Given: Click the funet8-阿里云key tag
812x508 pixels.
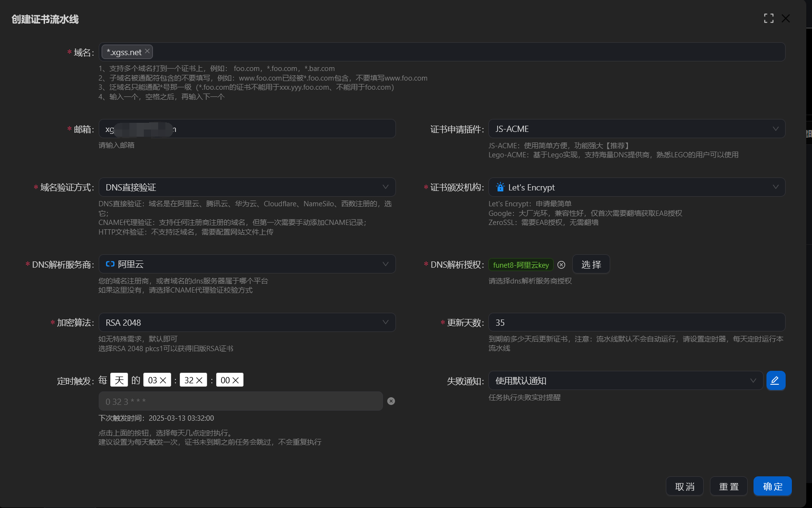Looking at the screenshot, I should tap(521, 265).
